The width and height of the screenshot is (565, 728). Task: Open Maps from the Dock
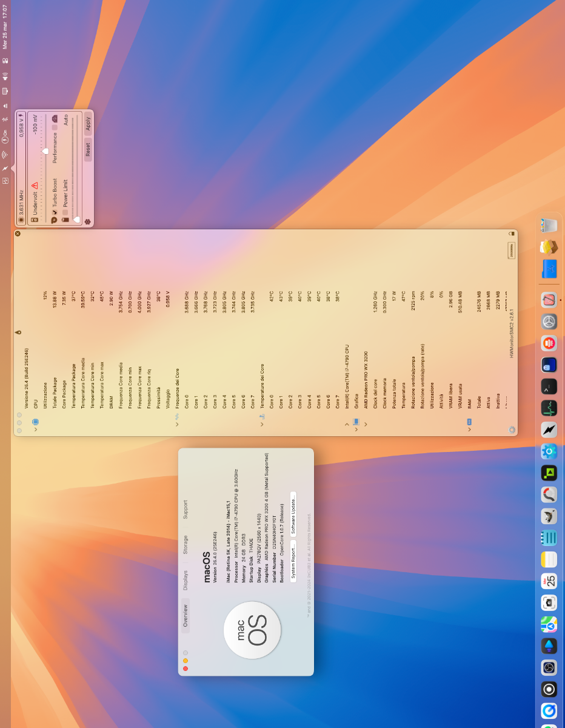click(549, 624)
